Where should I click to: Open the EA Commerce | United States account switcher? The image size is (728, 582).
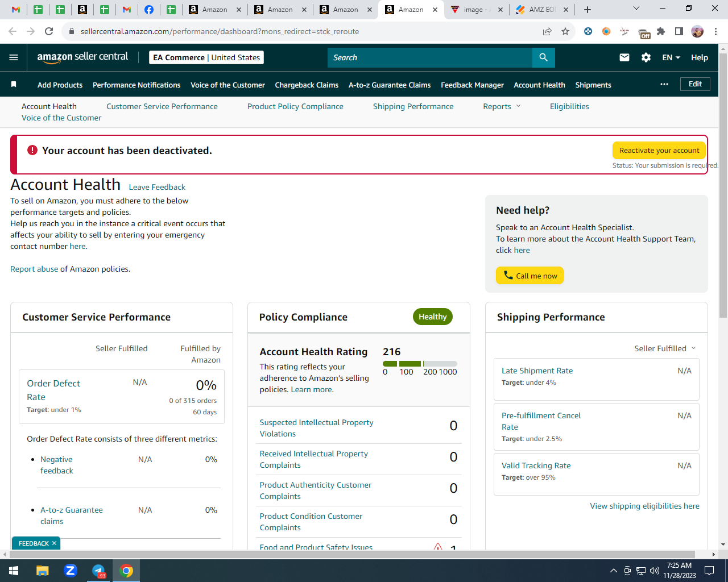pyautogui.click(x=206, y=57)
